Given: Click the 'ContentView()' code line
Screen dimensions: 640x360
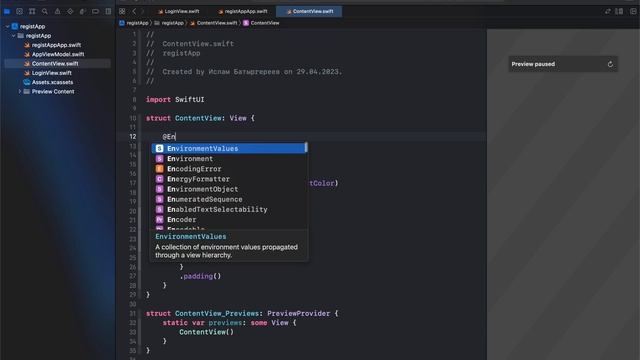Looking at the screenshot, I should point(207,332).
